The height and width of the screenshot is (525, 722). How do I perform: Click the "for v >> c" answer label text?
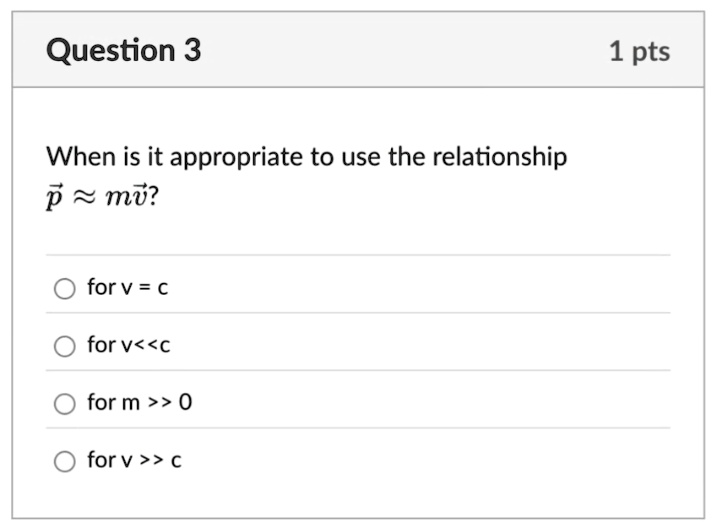tap(134, 460)
